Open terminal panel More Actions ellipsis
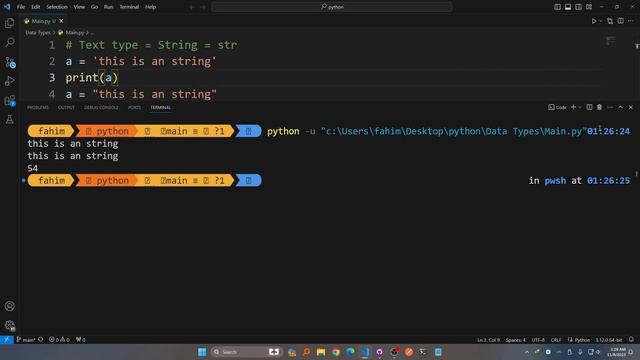The height and width of the screenshot is (360, 640). (610, 107)
